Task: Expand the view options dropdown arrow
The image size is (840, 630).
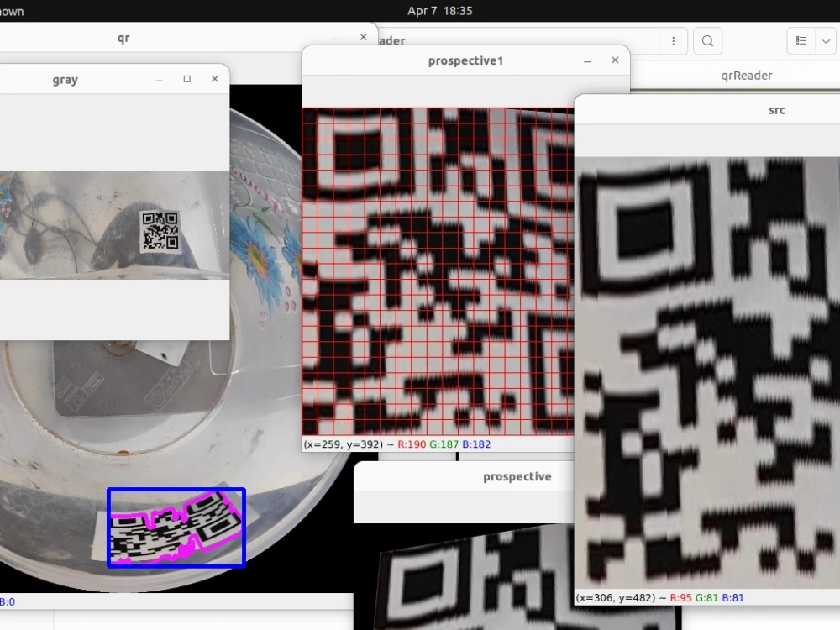Action: 826,41
